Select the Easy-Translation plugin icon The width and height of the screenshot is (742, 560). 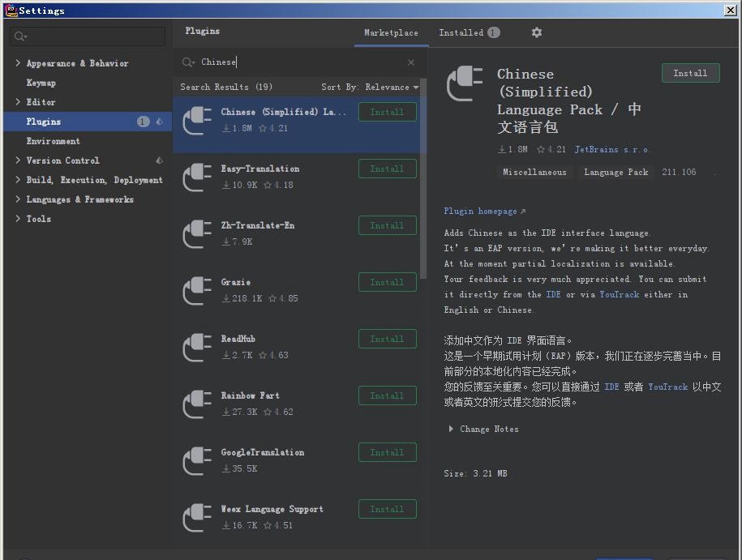click(197, 177)
